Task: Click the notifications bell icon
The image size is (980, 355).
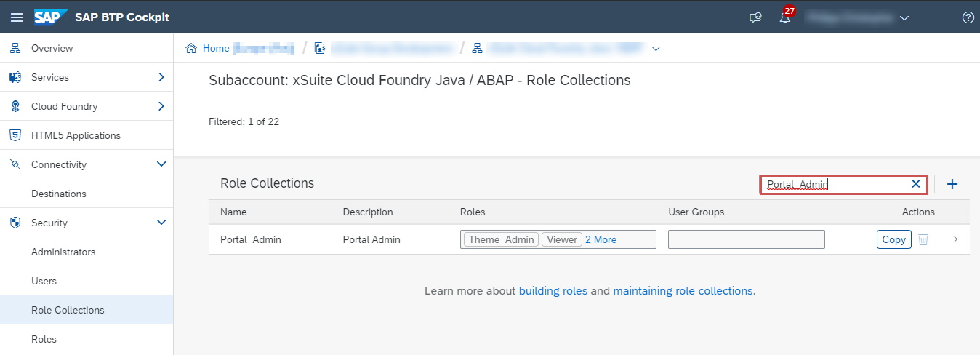Action: (784, 17)
